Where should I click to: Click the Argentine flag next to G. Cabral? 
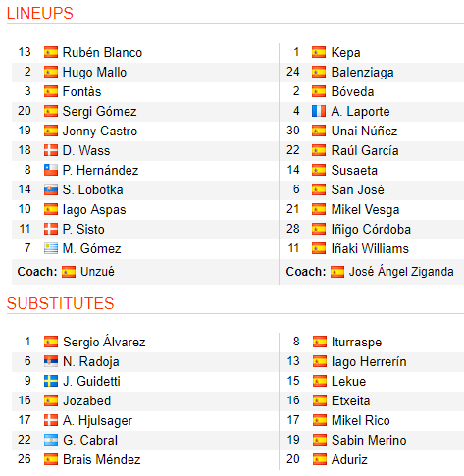(51, 440)
